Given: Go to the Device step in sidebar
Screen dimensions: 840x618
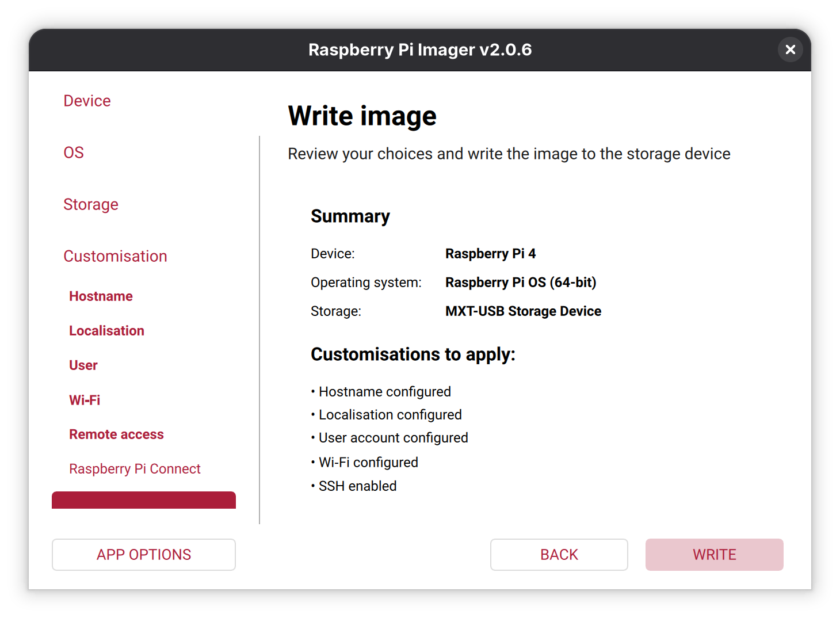Looking at the screenshot, I should [x=87, y=101].
